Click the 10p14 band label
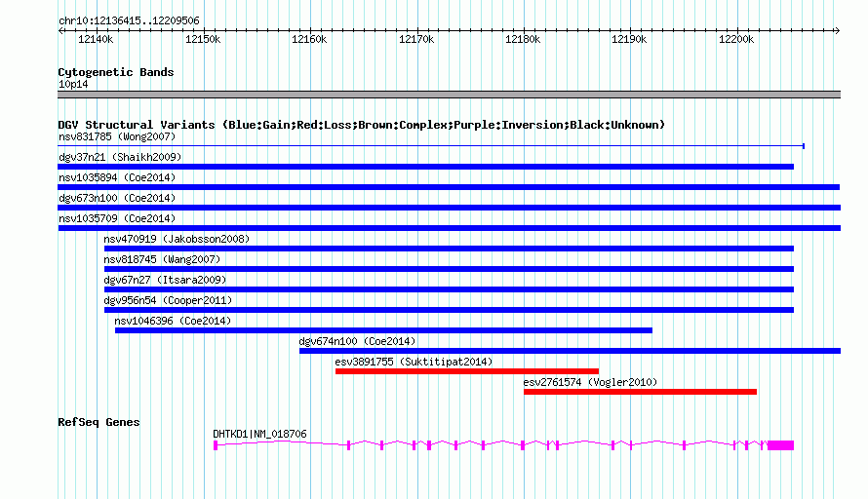 pos(73,84)
